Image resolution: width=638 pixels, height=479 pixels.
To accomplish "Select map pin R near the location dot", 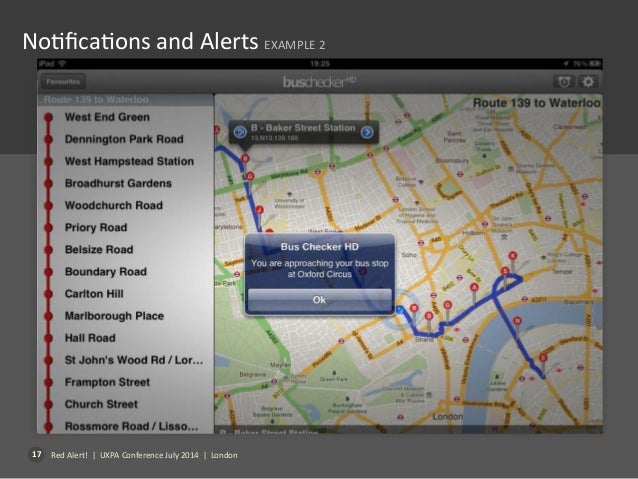I will pyautogui.click(x=414, y=308).
